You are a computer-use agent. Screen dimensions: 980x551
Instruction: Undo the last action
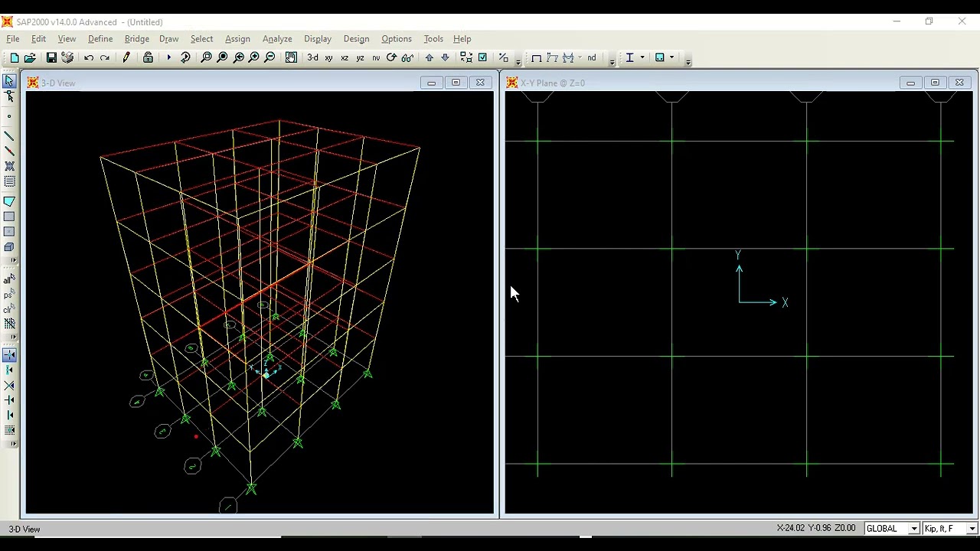coord(89,57)
